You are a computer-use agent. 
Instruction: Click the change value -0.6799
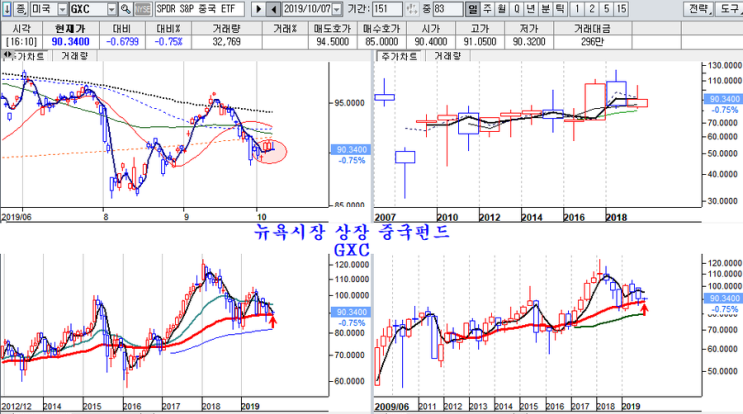point(122,42)
